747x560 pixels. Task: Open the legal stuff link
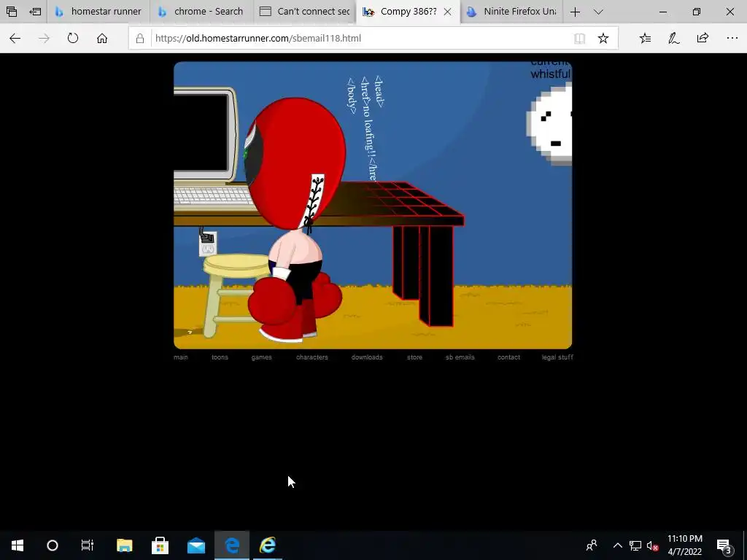coord(557,357)
